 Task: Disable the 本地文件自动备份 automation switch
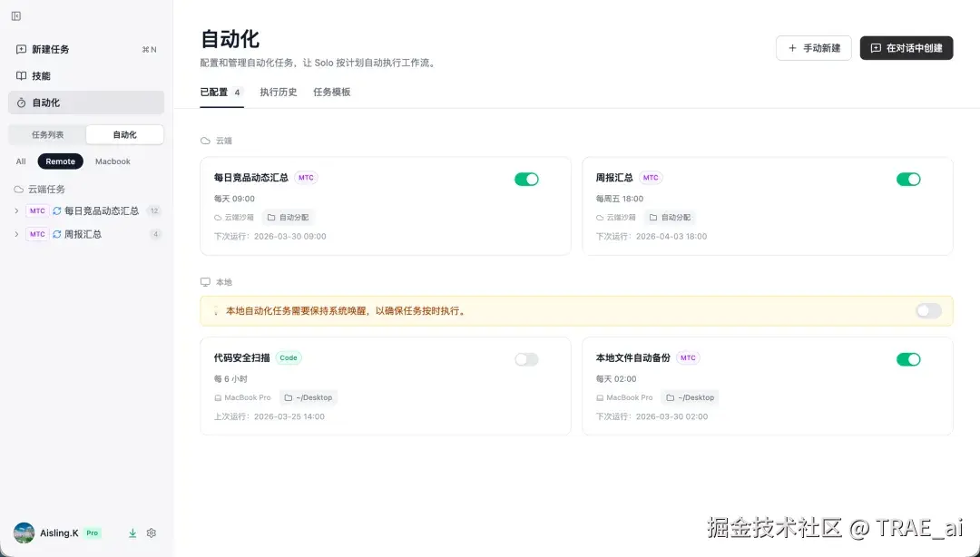coord(908,359)
